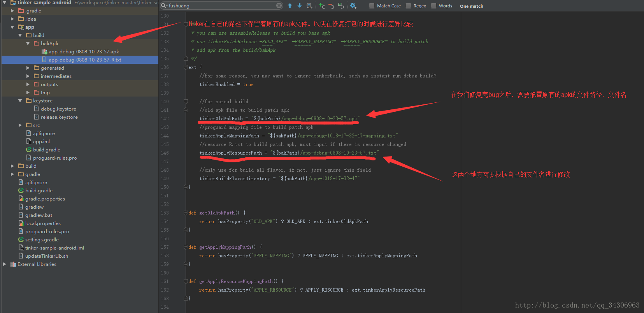The width and height of the screenshot is (644, 313).
Task: Fold getApplyResourceMappingPath method at line 161
Action: tap(186, 281)
